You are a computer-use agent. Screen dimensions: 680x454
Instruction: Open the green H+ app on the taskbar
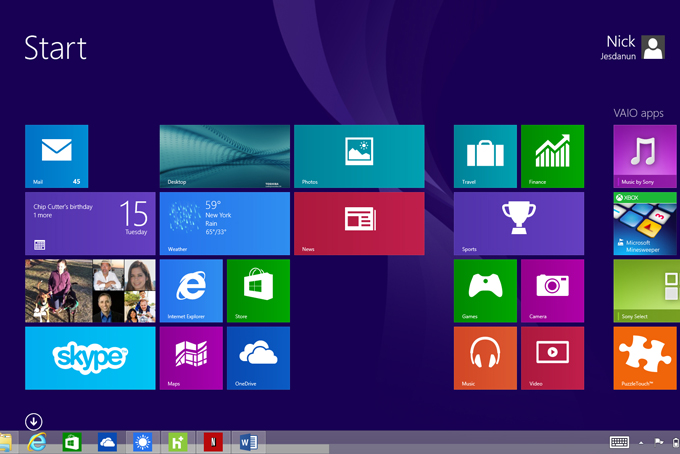[x=178, y=442]
